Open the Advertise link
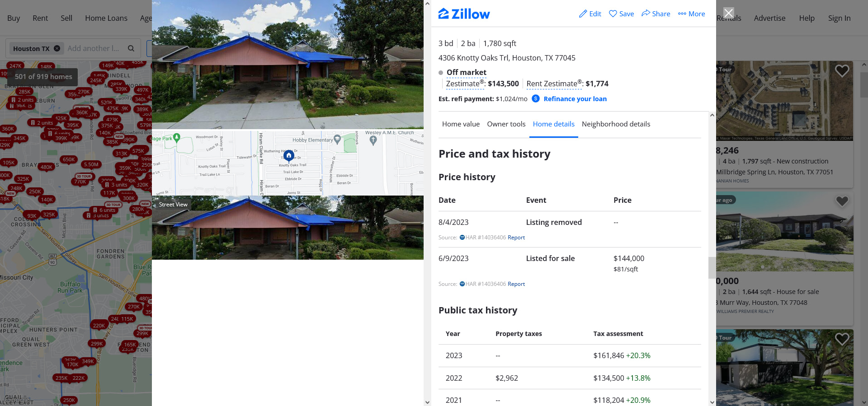The image size is (868, 406). coord(769,18)
